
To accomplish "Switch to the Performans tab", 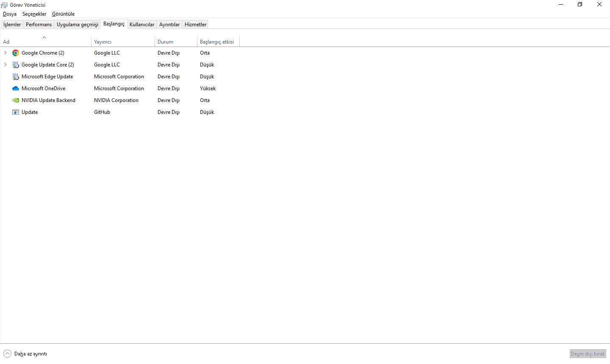I will pyautogui.click(x=39, y=25).
